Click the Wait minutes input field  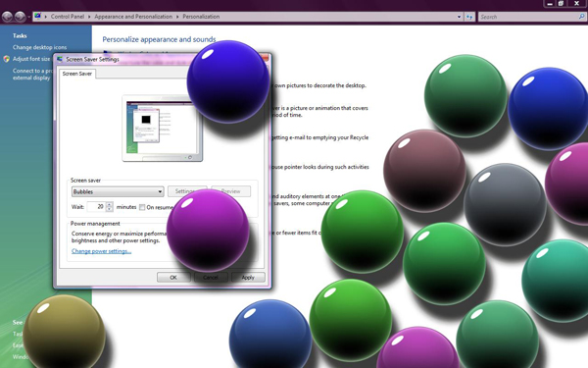97,206
